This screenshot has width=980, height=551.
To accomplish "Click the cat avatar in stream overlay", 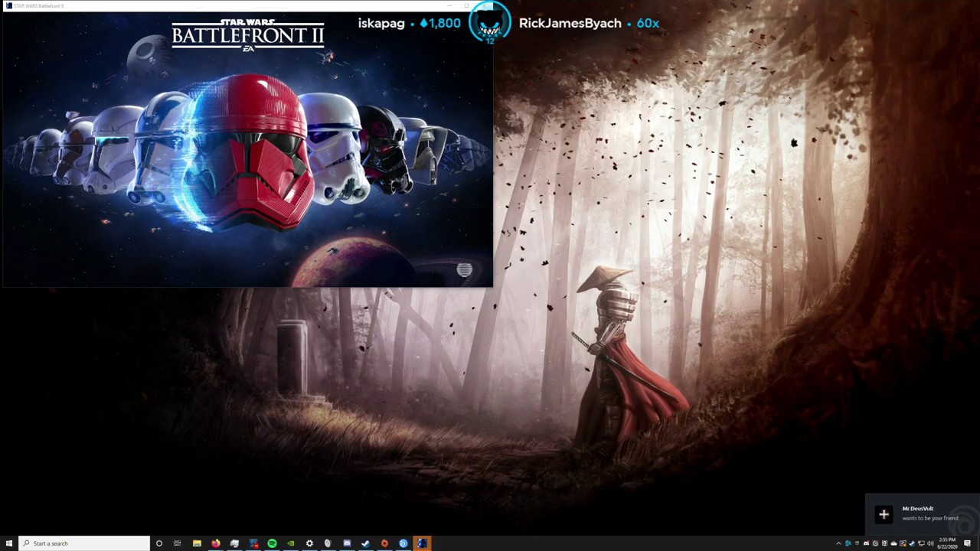I will [x=490, y=22].
